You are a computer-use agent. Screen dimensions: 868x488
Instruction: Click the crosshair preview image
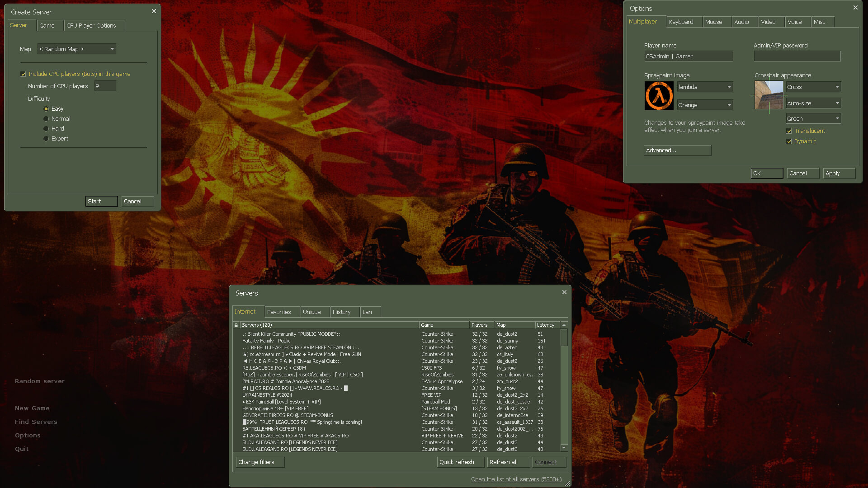click(769, 95)
